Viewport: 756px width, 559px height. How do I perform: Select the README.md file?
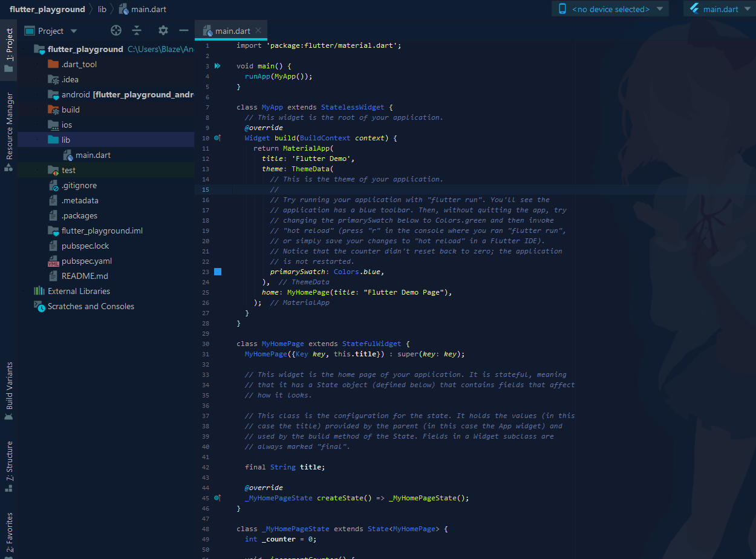coord(85,276)
